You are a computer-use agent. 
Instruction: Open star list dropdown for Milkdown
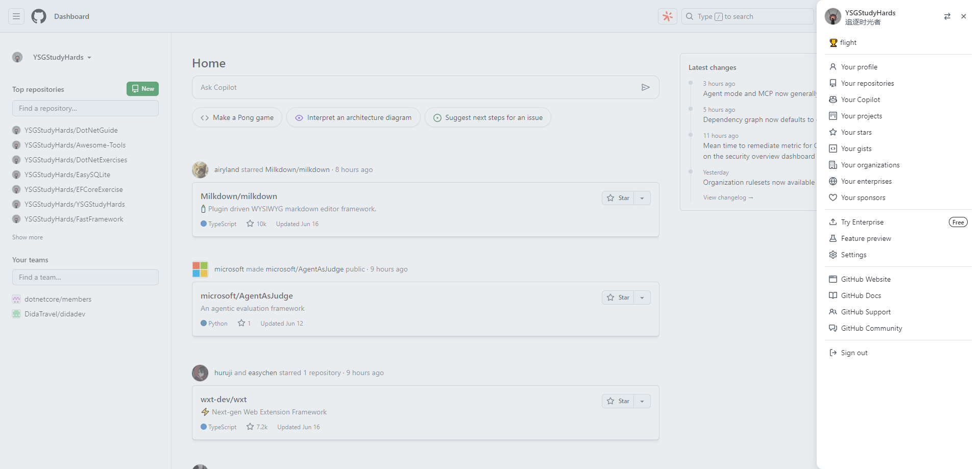pyautogui.click(x=642, y=198)
